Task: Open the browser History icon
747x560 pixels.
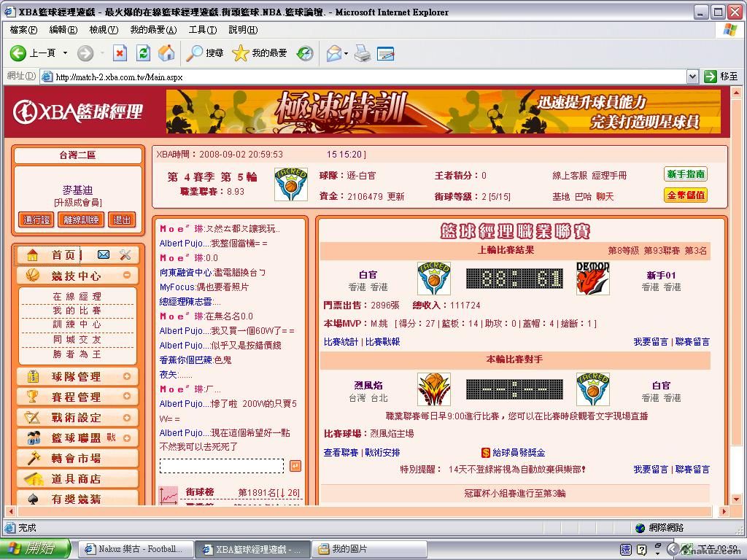Action: point(305,53)
